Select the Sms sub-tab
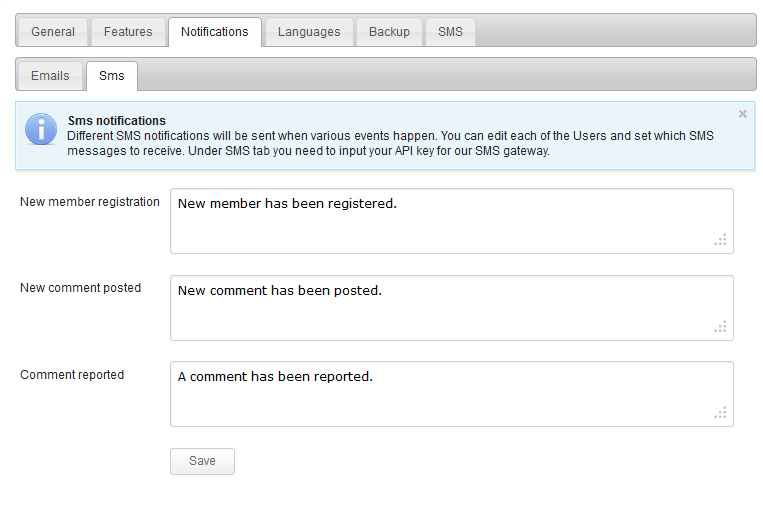The image size is (763, 529). [112, 76]
